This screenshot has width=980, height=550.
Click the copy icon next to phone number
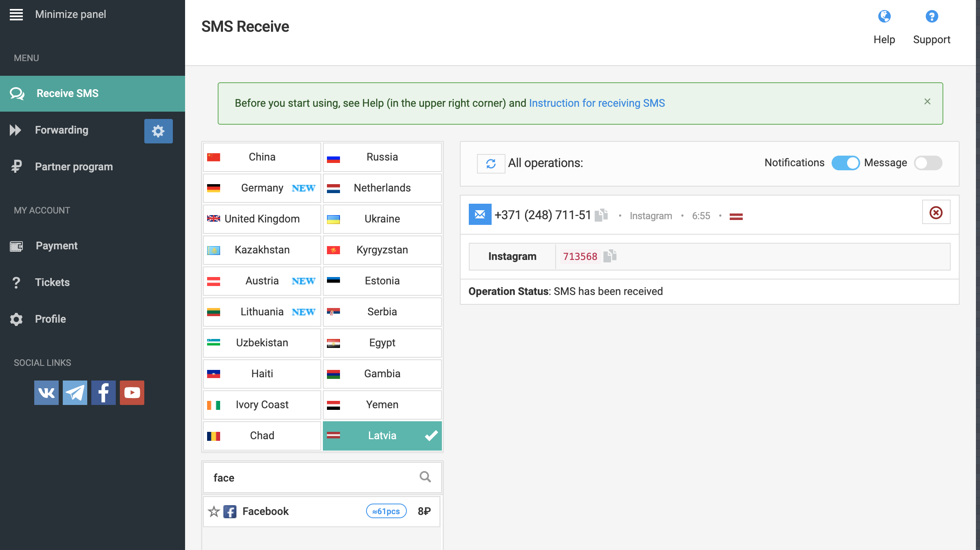click(x=601, y=215)
